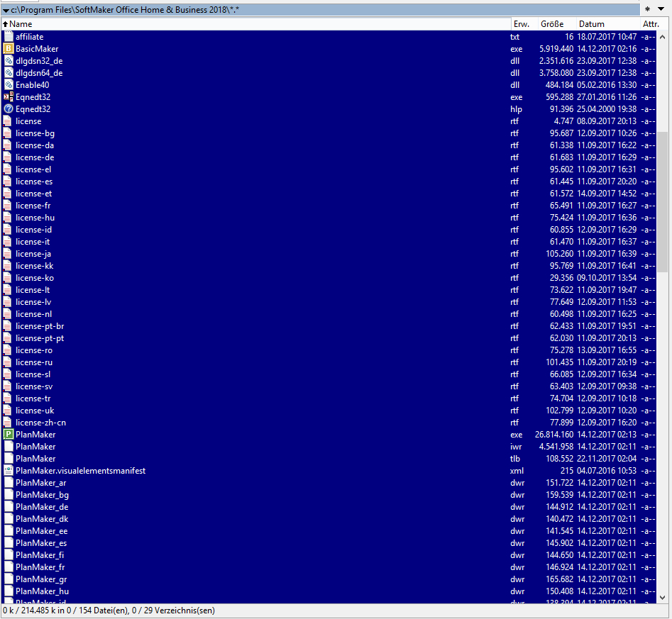The height and width of the screenshot is (619, 672).
Task: Sort files by the Name column
Action: pyautogui.click(x=256, y=24)
